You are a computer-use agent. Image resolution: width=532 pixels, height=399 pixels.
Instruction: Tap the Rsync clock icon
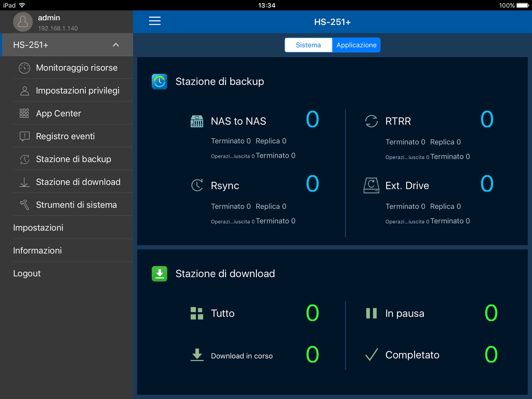click(x=197, y=185)
